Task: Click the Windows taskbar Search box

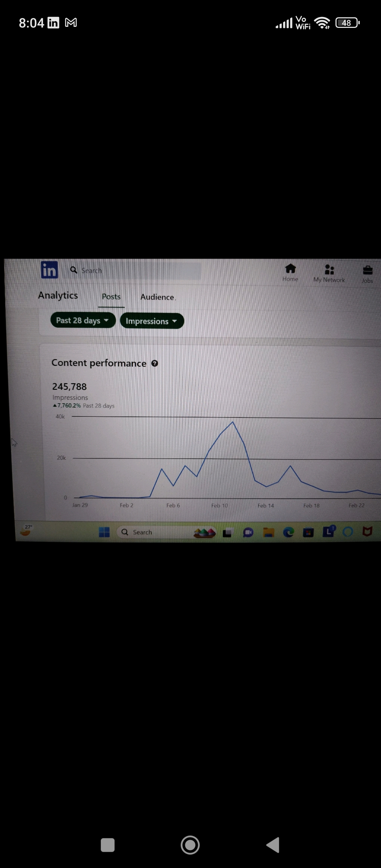Action: point(155,532)
